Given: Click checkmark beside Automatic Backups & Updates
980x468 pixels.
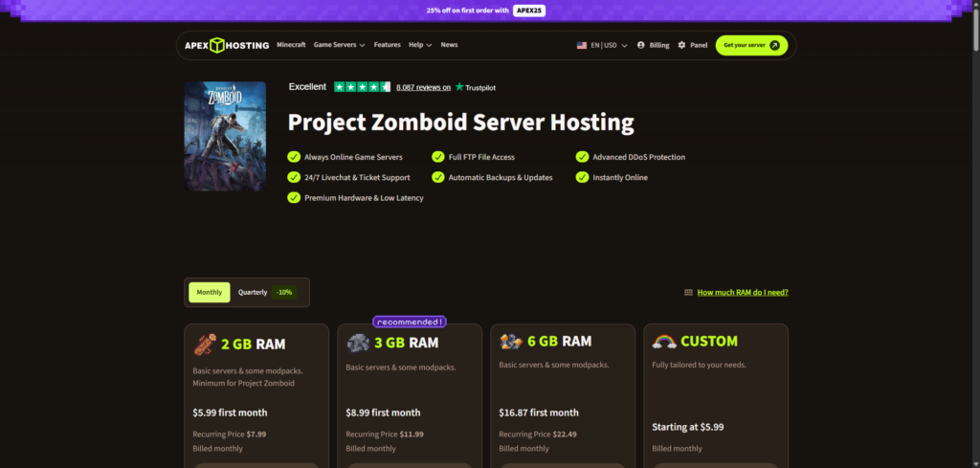Looking at the screenshot, I should [437, 177].
